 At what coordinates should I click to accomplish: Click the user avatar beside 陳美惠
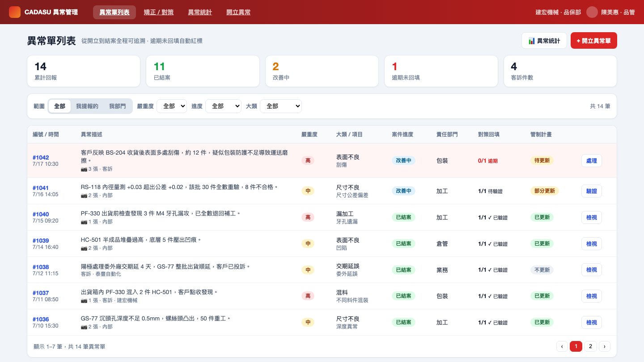(592, 12)
